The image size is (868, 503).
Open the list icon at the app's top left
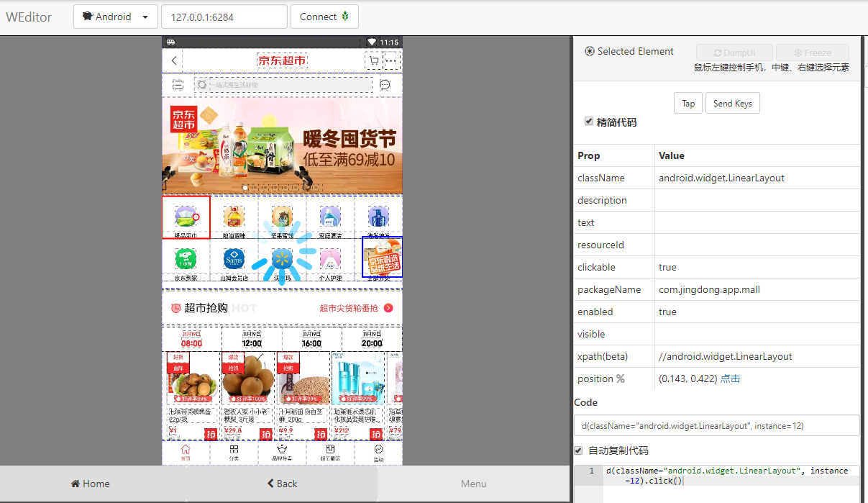point(177,84)
